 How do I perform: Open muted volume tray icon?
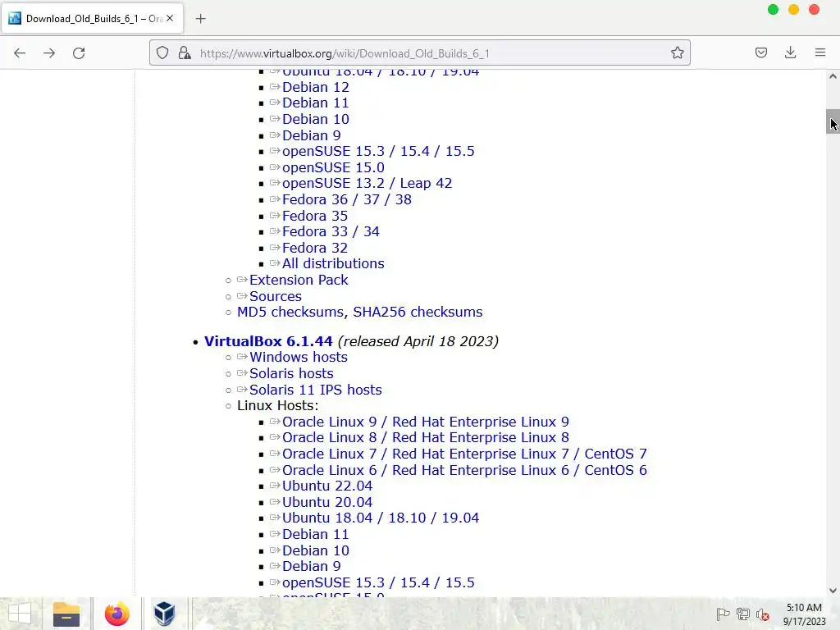763,614
